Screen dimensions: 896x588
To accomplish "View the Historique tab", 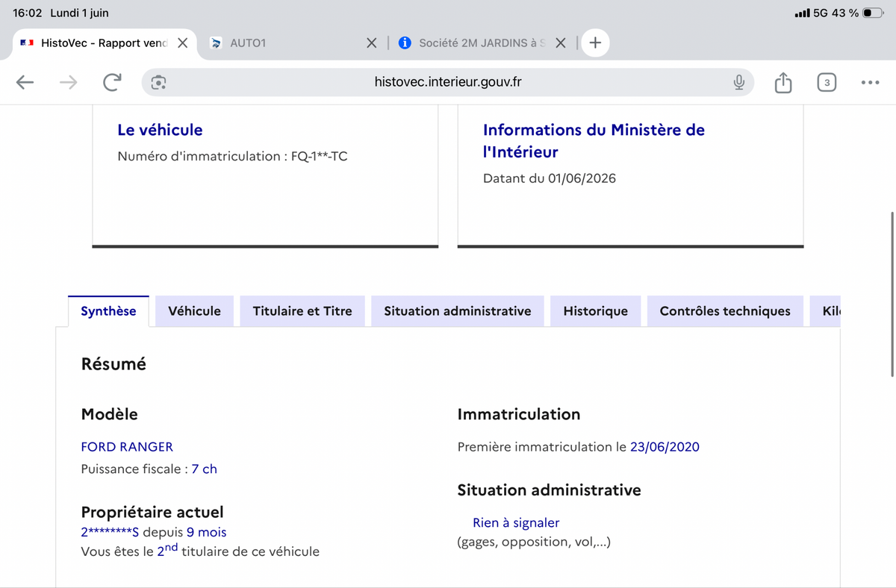I will 596,311.
